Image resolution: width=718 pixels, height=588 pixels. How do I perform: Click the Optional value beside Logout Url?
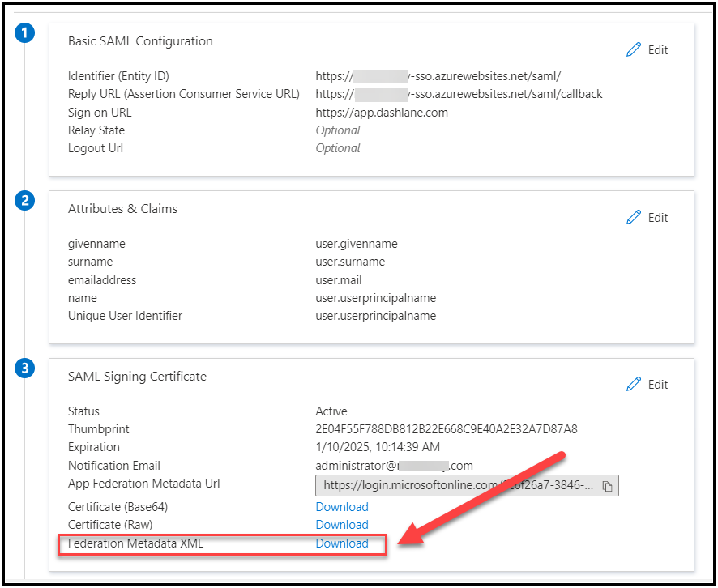[x=338, y=148]
